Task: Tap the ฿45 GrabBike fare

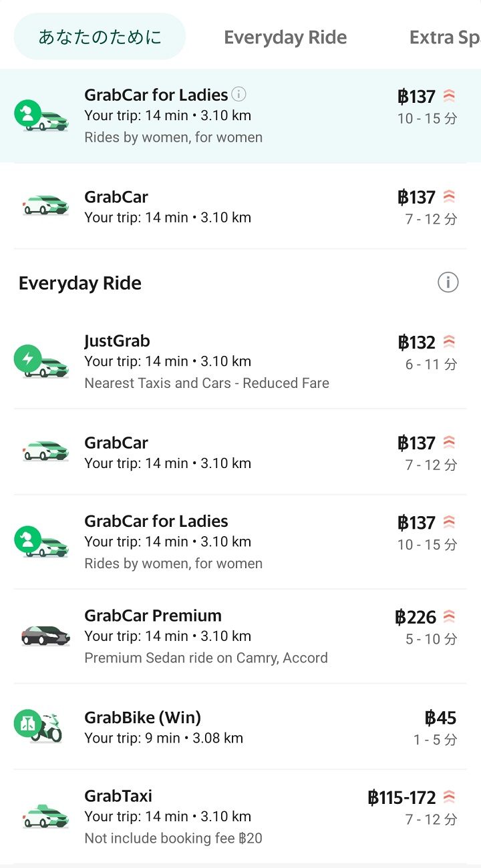Action: pos(440,718)
